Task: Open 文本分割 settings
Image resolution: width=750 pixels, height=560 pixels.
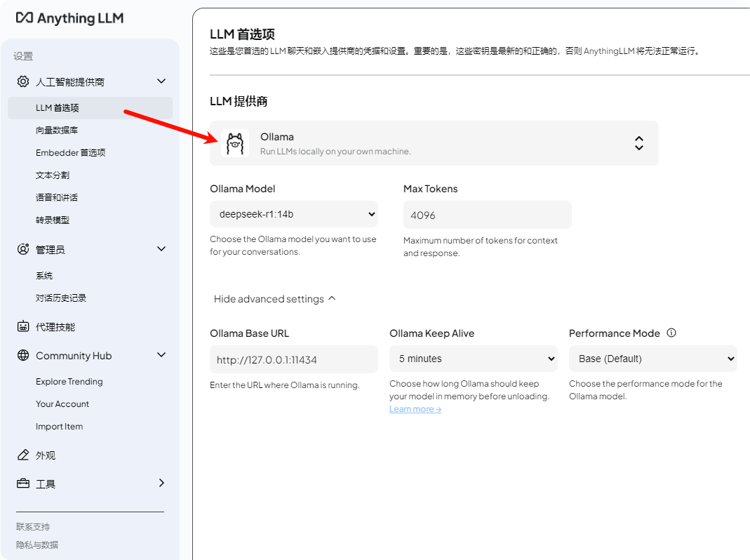Action: point(53,175)
